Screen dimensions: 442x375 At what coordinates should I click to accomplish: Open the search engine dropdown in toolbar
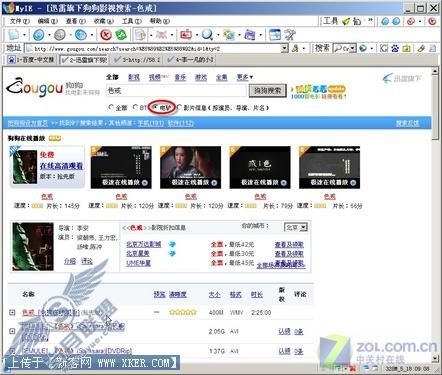tap(353, 49)
